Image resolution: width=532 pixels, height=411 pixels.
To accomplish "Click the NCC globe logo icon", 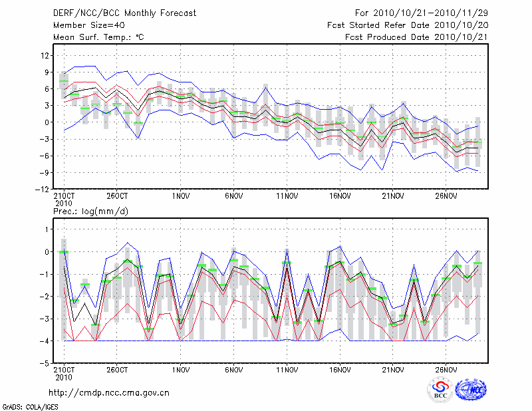I will click(x=470, y=390).
